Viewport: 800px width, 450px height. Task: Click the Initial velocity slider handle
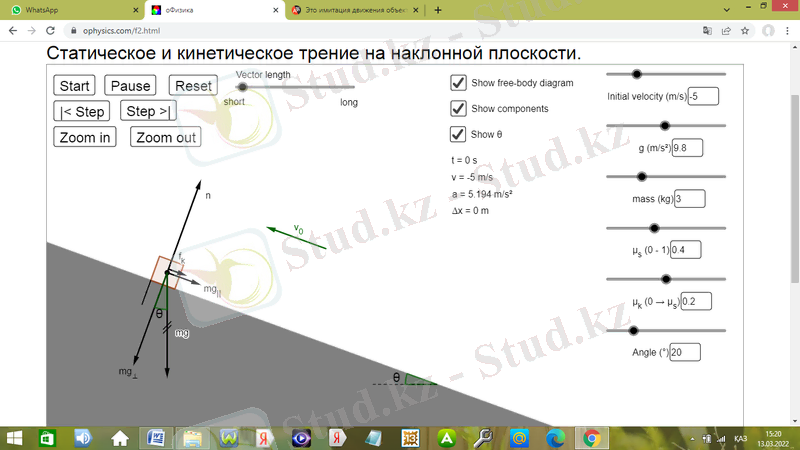click(636, 74)
